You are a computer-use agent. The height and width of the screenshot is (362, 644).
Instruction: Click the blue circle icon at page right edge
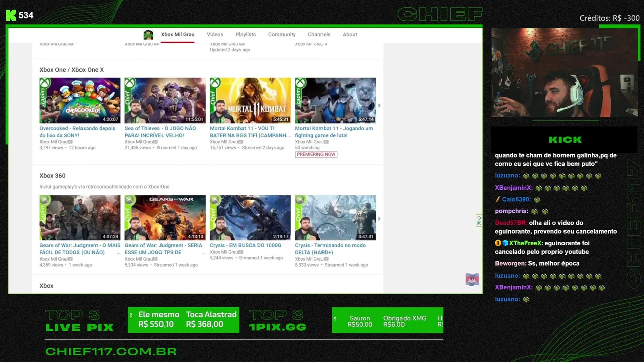479,223
